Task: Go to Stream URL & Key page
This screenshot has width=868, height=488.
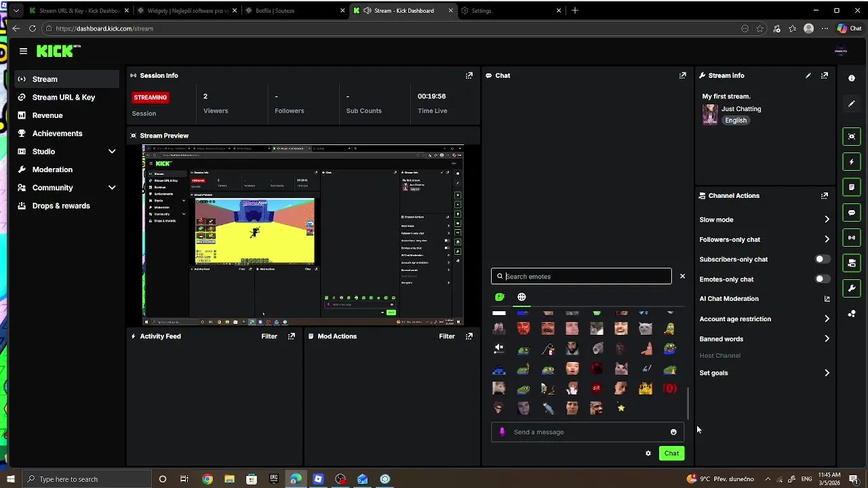Action: tap(64, 97)
